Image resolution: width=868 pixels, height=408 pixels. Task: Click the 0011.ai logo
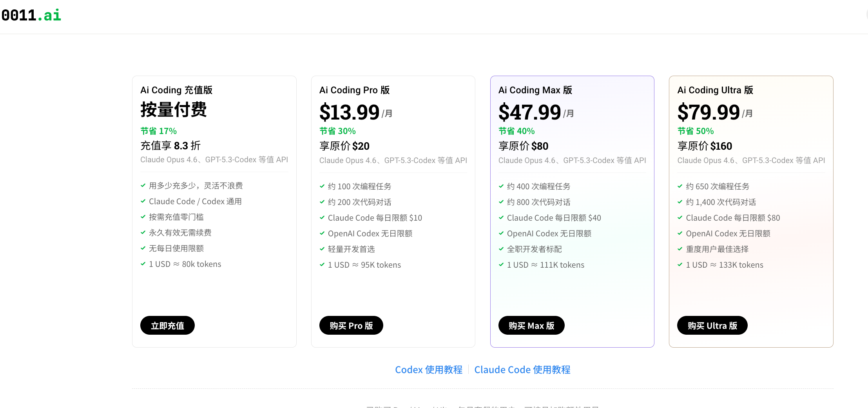tap(31, 15)
